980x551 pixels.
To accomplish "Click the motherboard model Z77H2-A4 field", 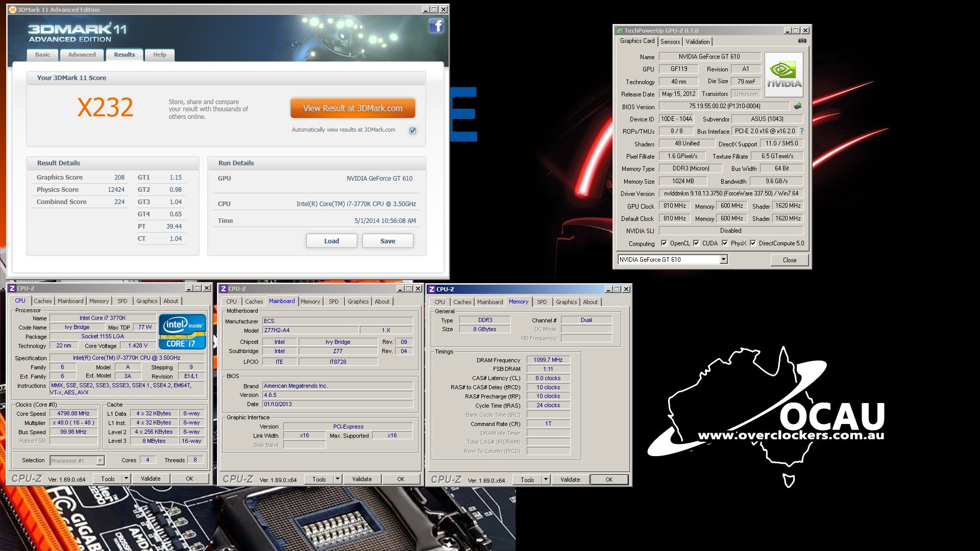I will point(310,330).
